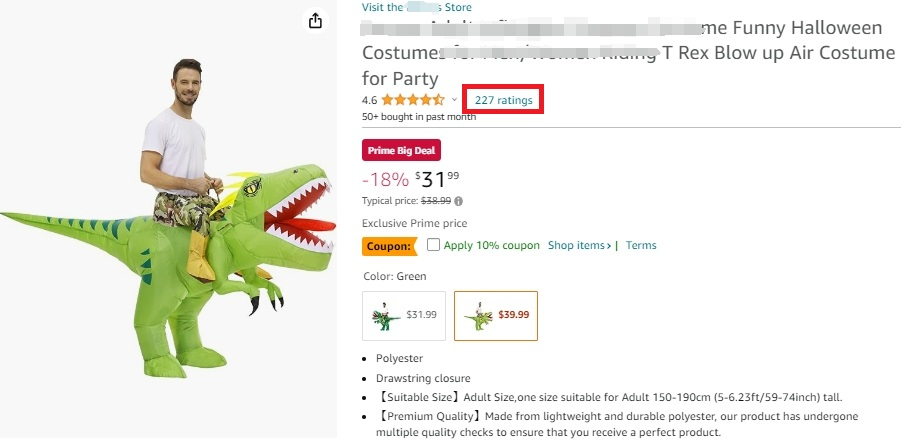
Task: Click the $31.99 deal price
Action: [x=439, y=179]
